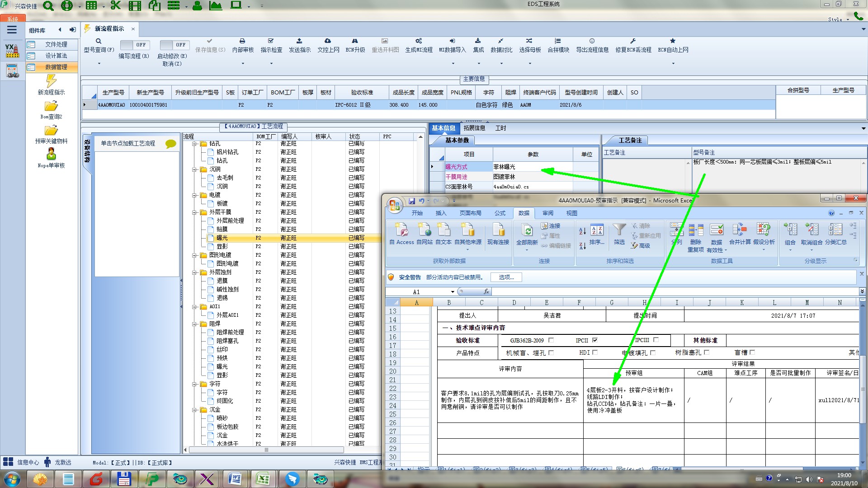Open the Excel name box dropdown
The width and height of the screenshot is (868, 488).
coord(453,292)
